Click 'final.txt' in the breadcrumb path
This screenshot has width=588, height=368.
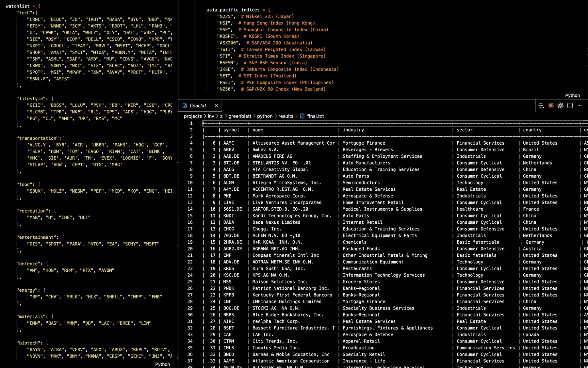point(316,116)
